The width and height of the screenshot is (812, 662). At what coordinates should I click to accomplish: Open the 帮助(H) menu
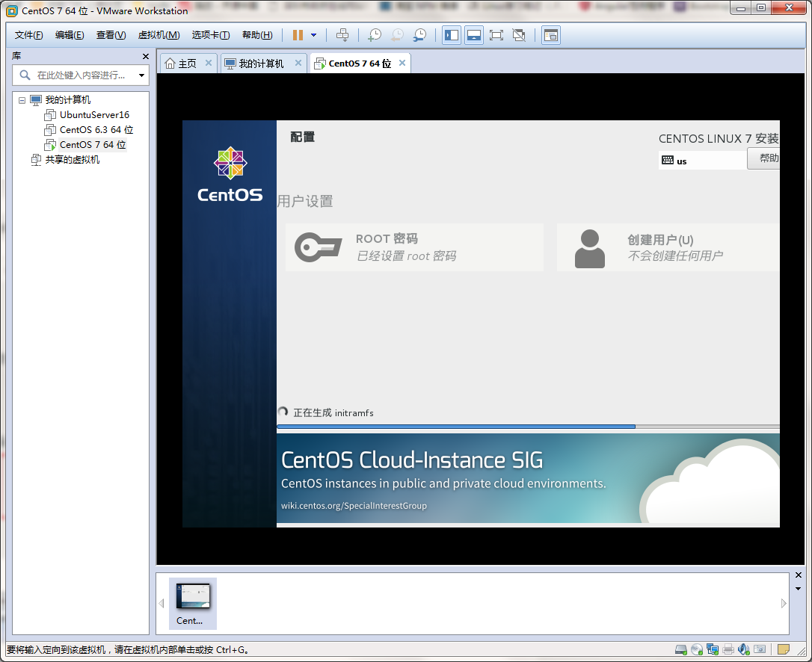click(257, 35)
